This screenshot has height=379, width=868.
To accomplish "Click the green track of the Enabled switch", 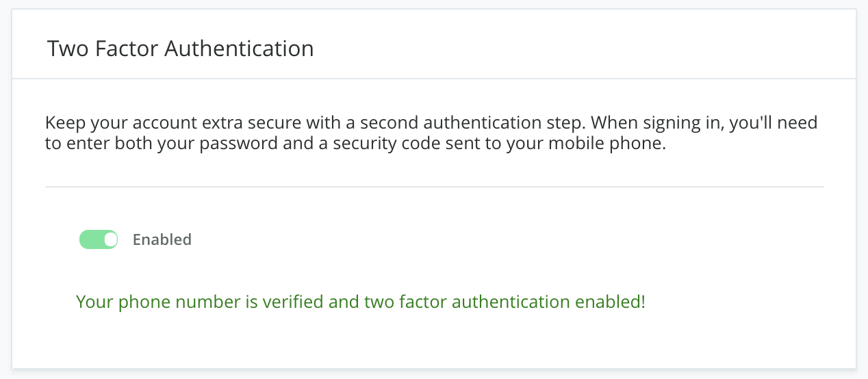I will 91,239.
